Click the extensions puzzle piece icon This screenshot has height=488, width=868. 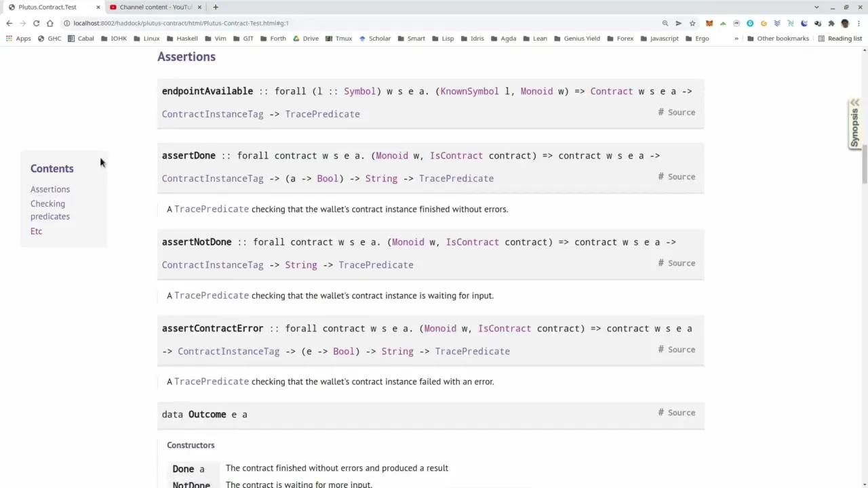click(831, 22)
